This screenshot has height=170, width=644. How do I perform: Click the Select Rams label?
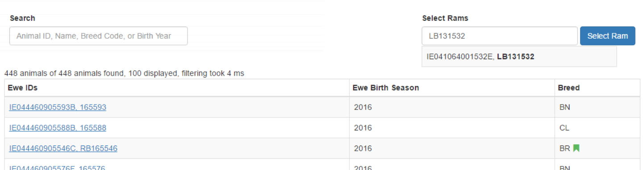pos(445,18)
